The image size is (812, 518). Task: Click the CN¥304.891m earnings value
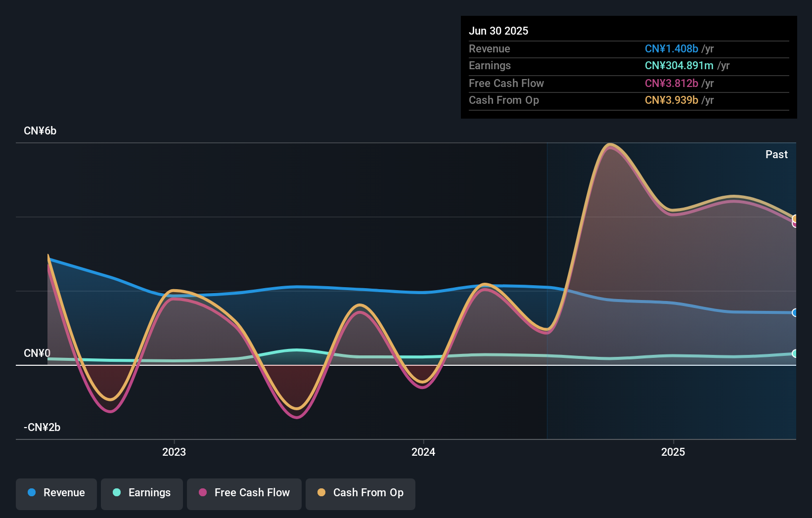[x=679, y=66]
